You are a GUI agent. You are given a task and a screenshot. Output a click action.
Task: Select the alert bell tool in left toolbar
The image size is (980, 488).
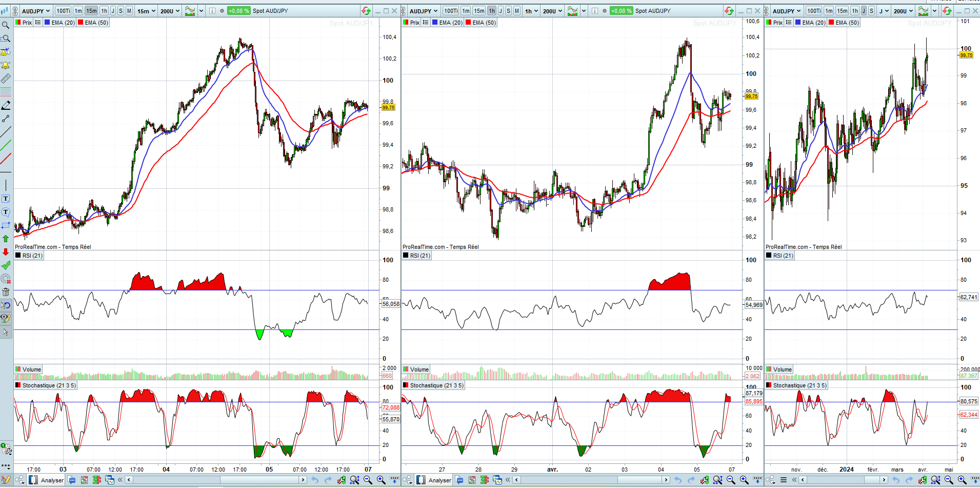(x=6, y=65)
